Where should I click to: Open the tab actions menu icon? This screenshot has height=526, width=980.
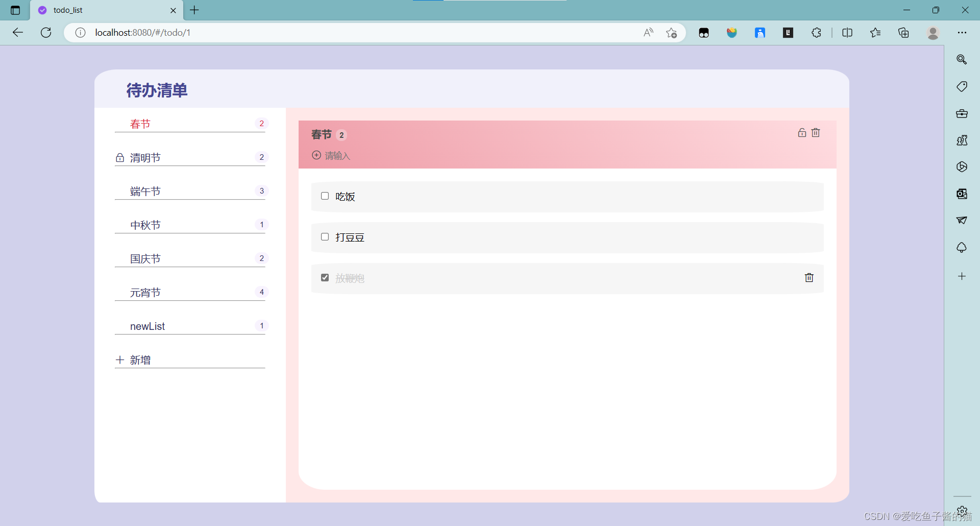point(15,10)
